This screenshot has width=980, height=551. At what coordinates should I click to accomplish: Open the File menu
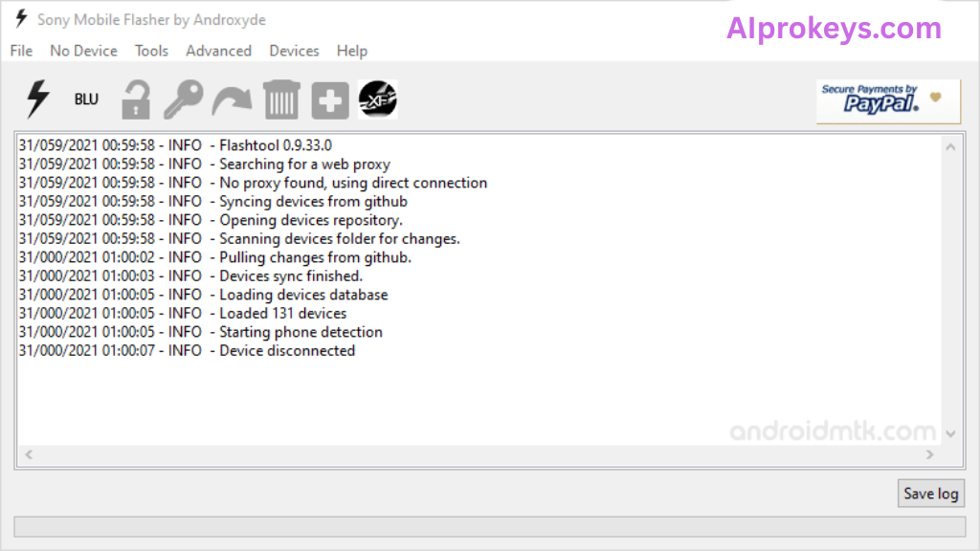(21, 51)
